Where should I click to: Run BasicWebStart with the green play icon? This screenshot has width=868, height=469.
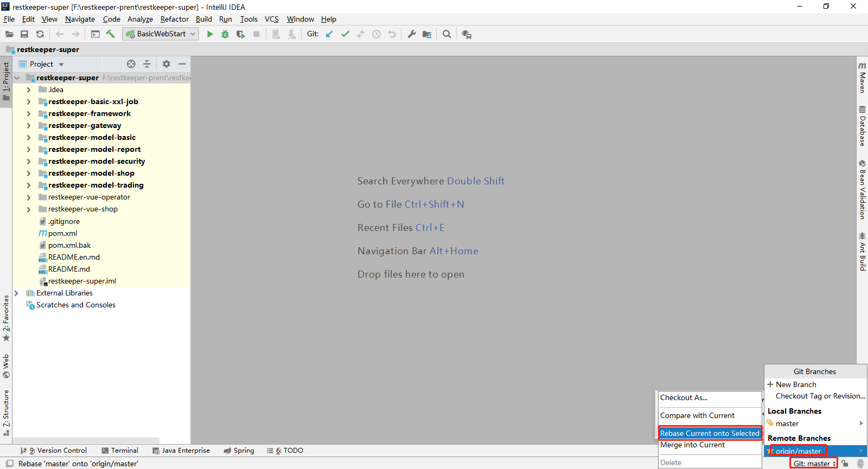click(x=210, y=34)
